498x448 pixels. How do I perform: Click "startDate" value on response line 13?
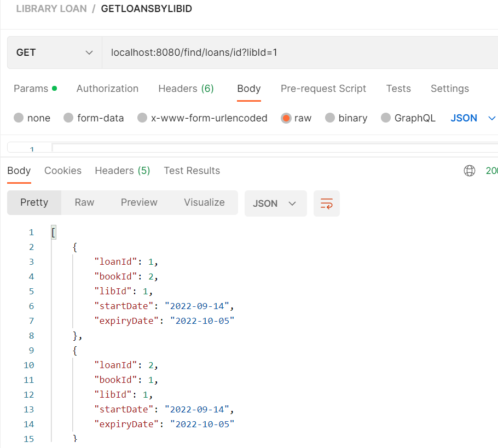[x=197, y=410]
